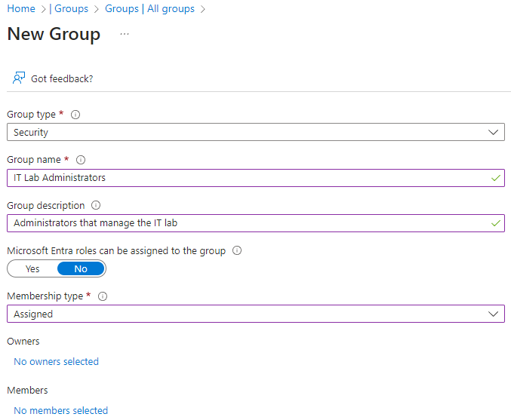
Task: Select No for Entra roles assignment
Action: pos(81,268)
